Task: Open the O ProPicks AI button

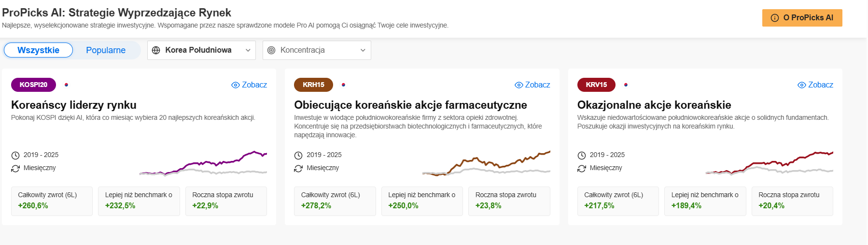Action: (802, 18)
